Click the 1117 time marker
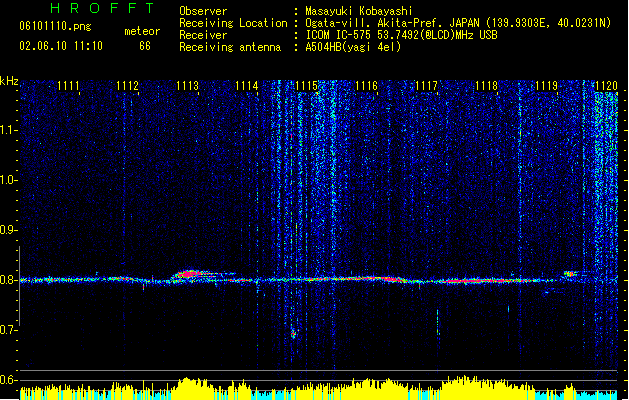The image size is (629, 400). click(x=426, y=85)
